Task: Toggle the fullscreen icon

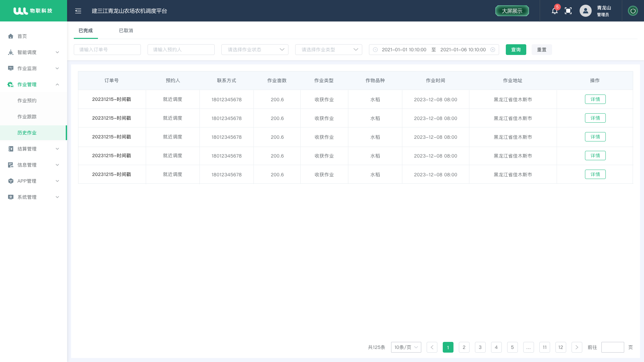Action: 568,11
